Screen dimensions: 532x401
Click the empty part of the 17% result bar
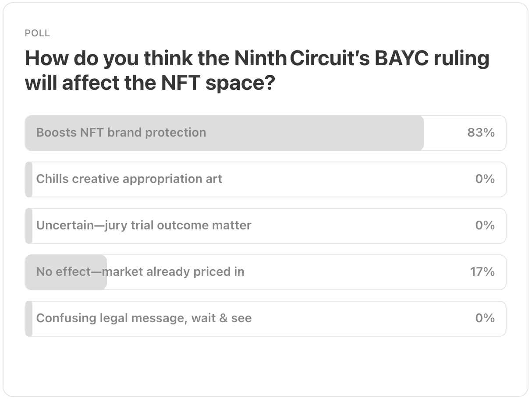tap(351, 272)
